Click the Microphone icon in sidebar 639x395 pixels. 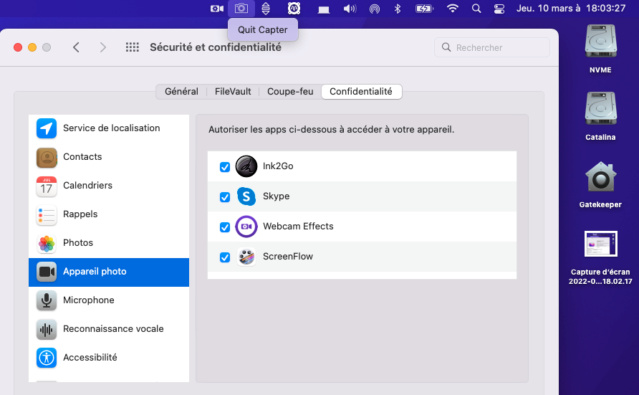46,300
